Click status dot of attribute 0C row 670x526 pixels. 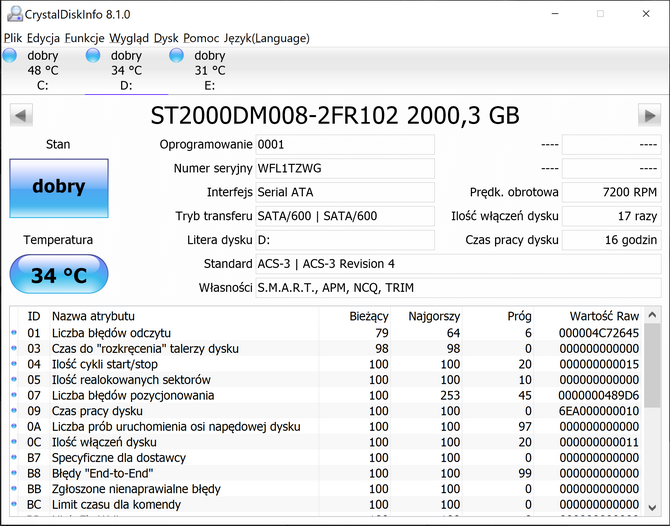click(x=14, y=442)
